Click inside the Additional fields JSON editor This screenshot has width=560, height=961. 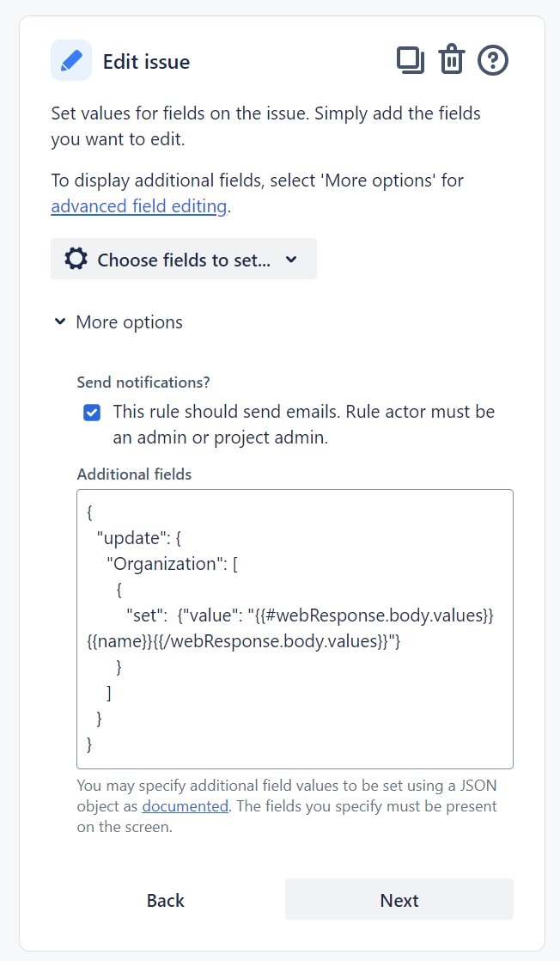click(295, 627)
